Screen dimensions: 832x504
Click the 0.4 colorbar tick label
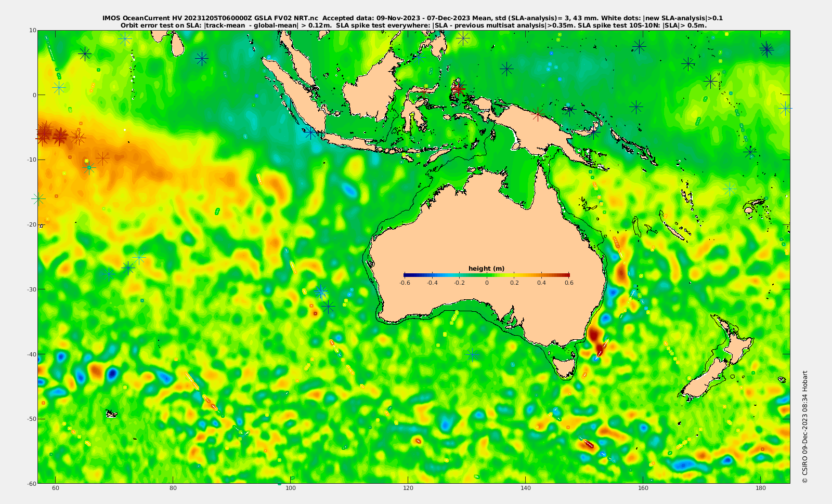point(541,283)
